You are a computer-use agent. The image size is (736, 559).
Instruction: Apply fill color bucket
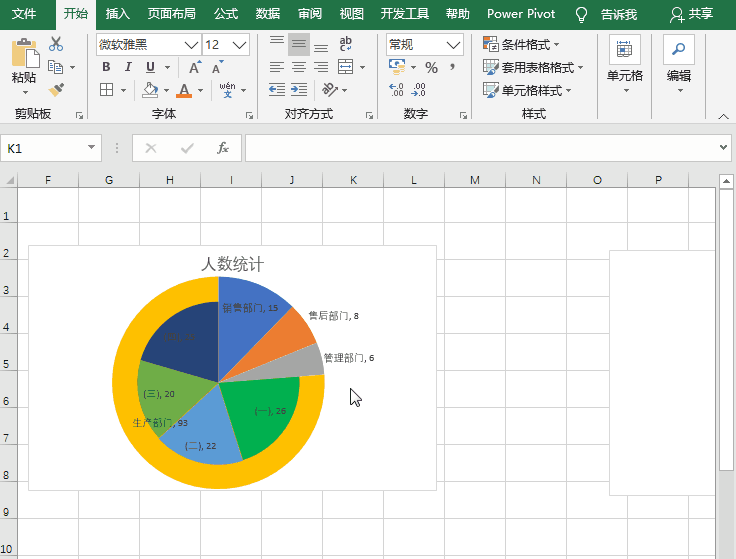[x=150, y=90]
